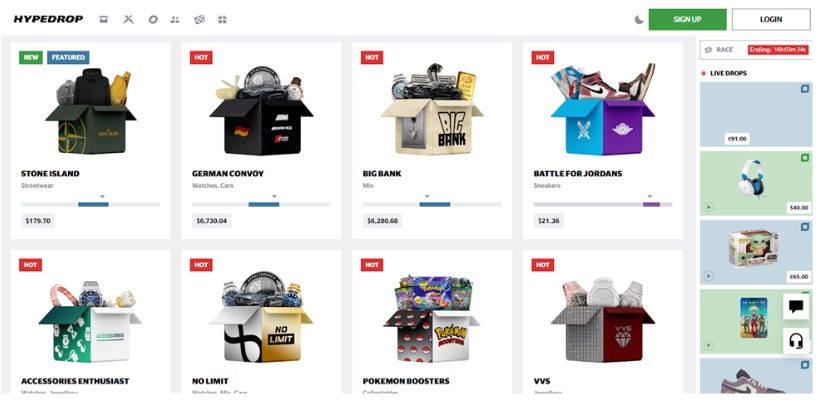Viewport: 829px width, 411px height.
Task: Open the boxes icon in top navigation
Action: 104,20
